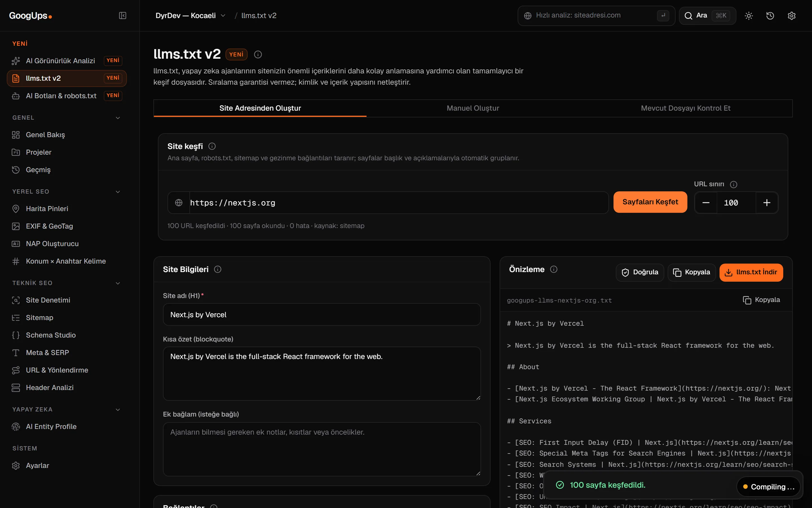Click the Ek bağlam optional textarea
Viewport: 812px width, 508px height.
[322, 449]
